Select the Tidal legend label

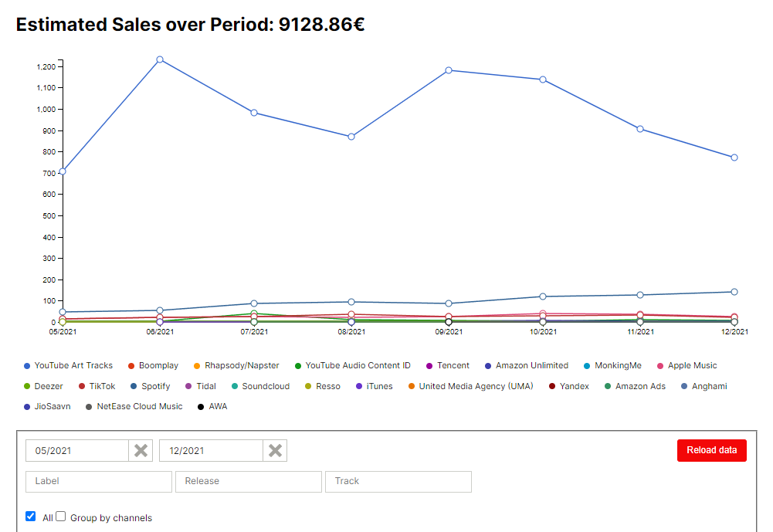(x=206, y=386)
